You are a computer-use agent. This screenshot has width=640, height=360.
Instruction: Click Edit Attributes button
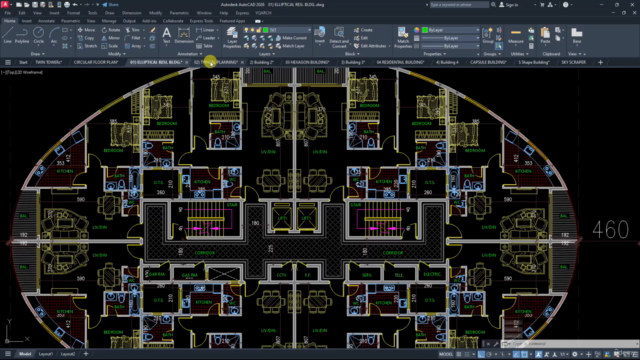[370, 46]
